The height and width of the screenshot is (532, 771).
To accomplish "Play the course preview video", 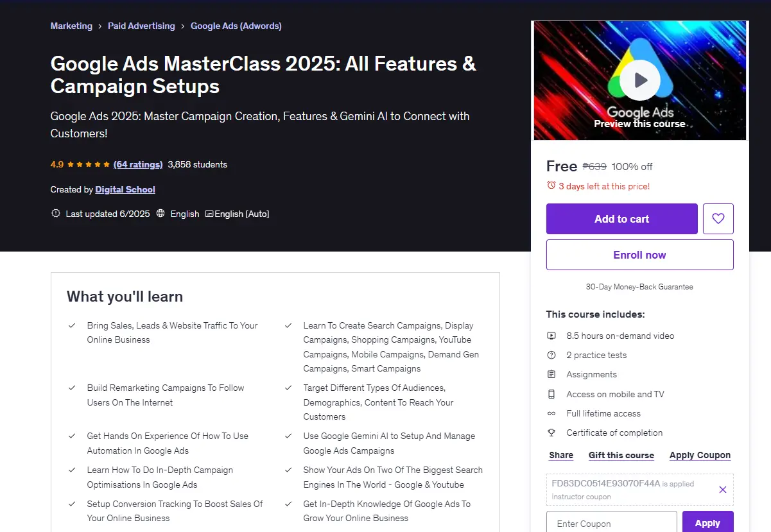I will click(x=640, y=80).
